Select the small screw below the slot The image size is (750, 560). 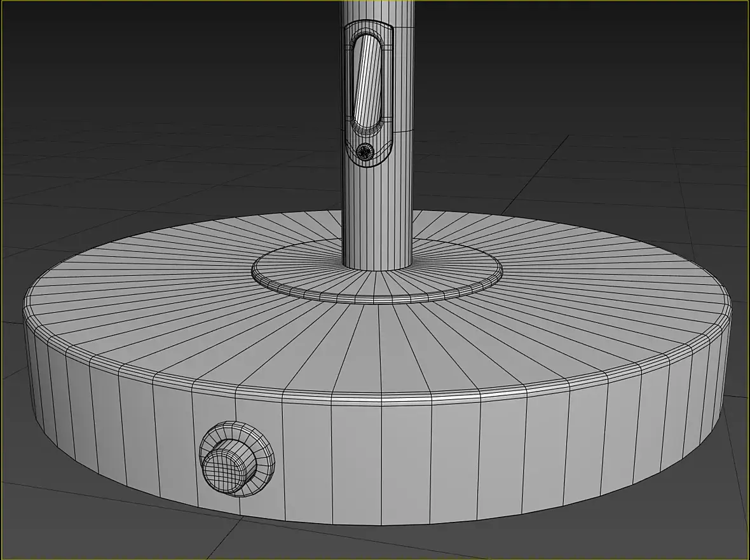click(365, 151)
